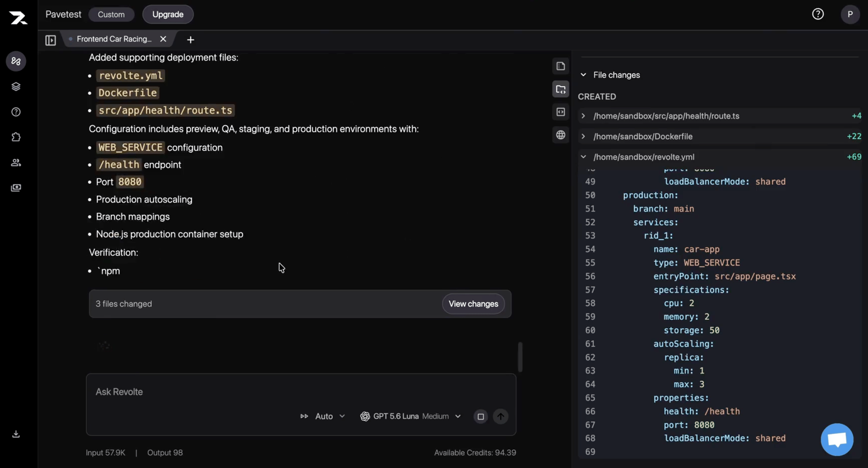Click the Dockerfile code chip in chat
Image resolution: width=868 pixels, height=468 pixels.
tap(128, 93)
